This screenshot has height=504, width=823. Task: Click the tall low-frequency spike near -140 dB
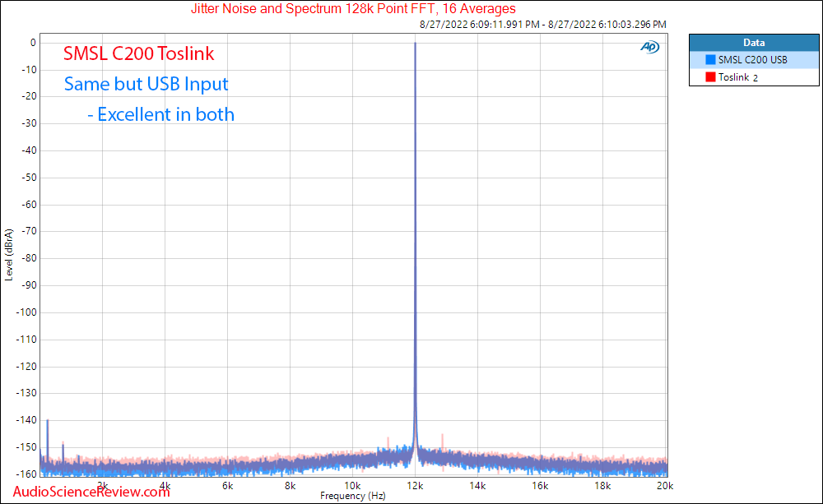[x=47, y=421]
